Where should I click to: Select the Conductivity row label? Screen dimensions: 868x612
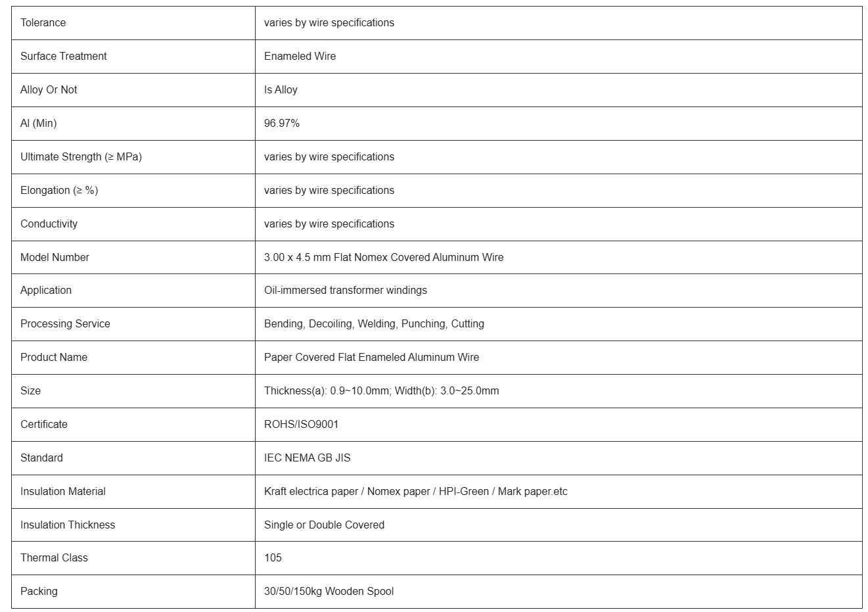pos(49,224)
